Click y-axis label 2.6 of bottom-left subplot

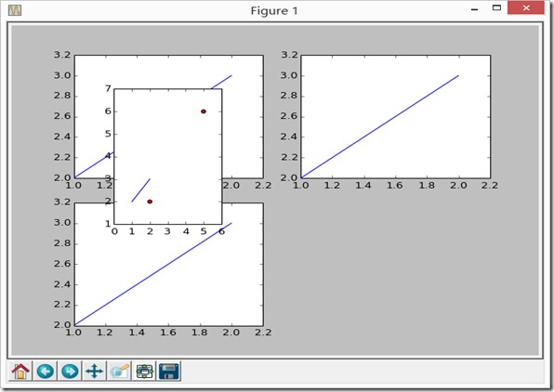point(62,264)
